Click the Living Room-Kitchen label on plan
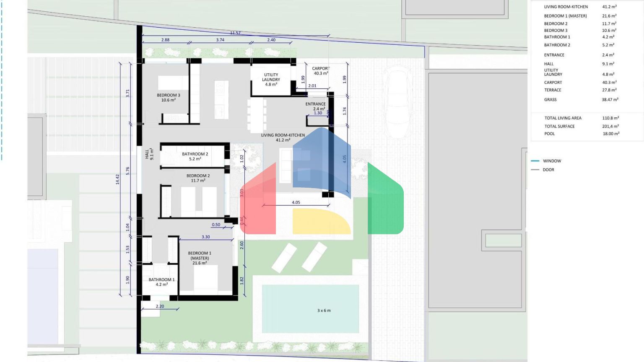Viewport: 644px width, 362px height. pyautogui.click(x=283, y=137)
